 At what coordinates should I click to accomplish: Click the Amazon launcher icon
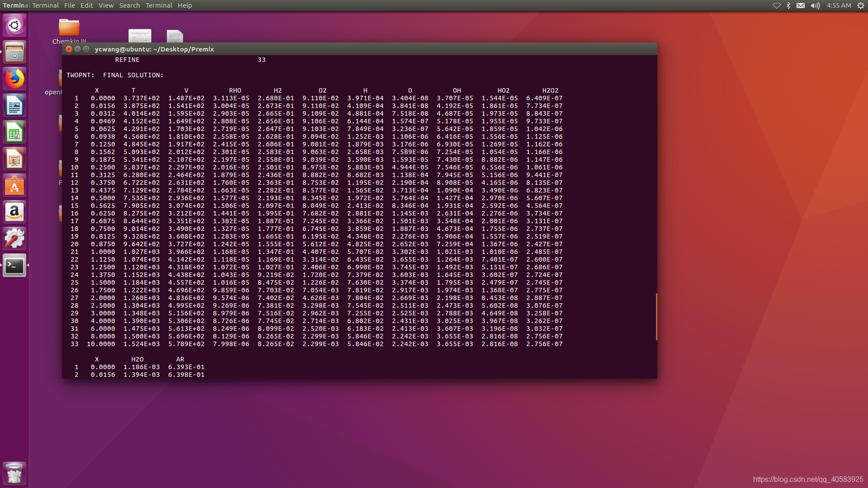(14, 212)
